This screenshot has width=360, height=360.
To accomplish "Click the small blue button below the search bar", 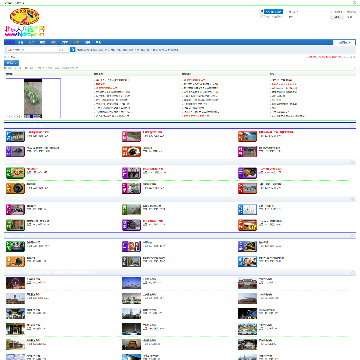I will click(x=11, y=63).
